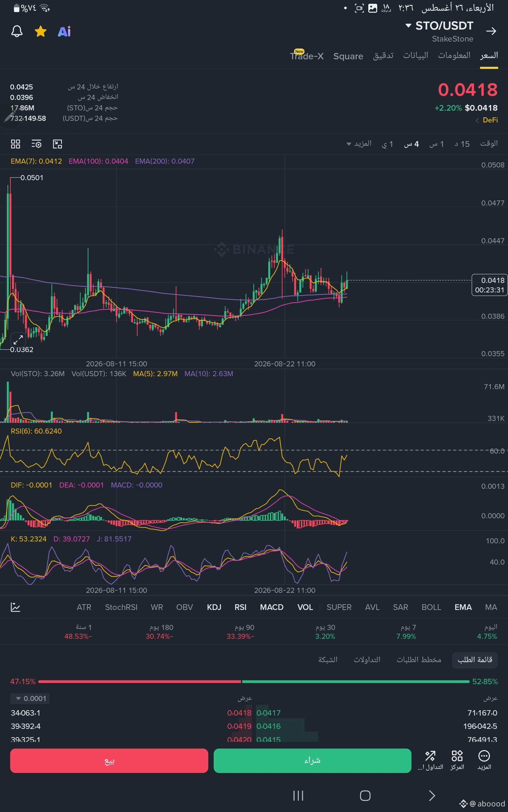
Task: Tap the red بيع sell button
Action: (109, 761)
